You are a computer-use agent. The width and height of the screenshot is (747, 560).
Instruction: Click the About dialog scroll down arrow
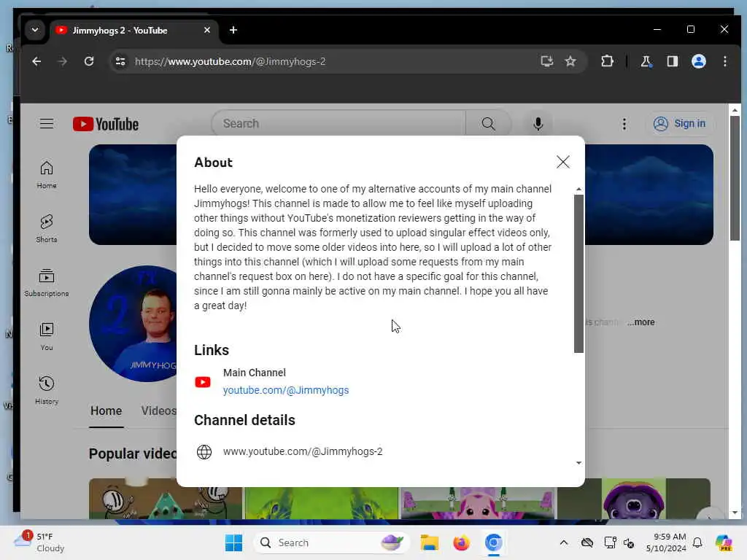click(578, 463)
